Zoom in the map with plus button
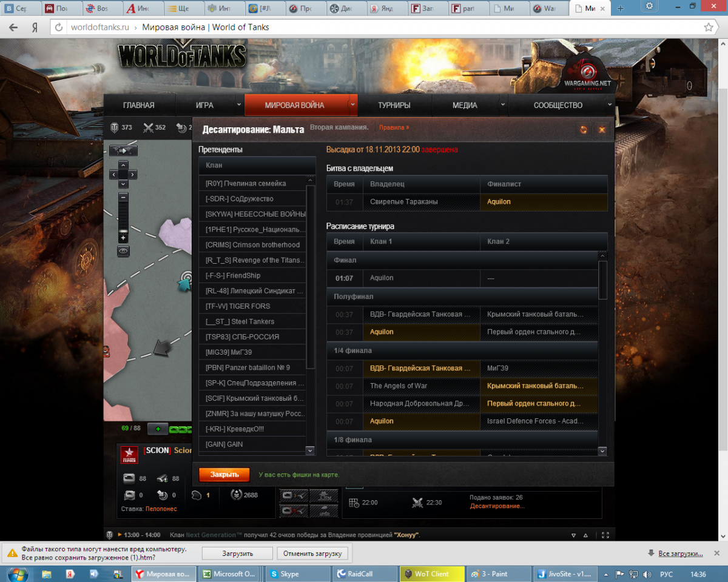Viewport: 728px width, 582px height. (123, 238)
